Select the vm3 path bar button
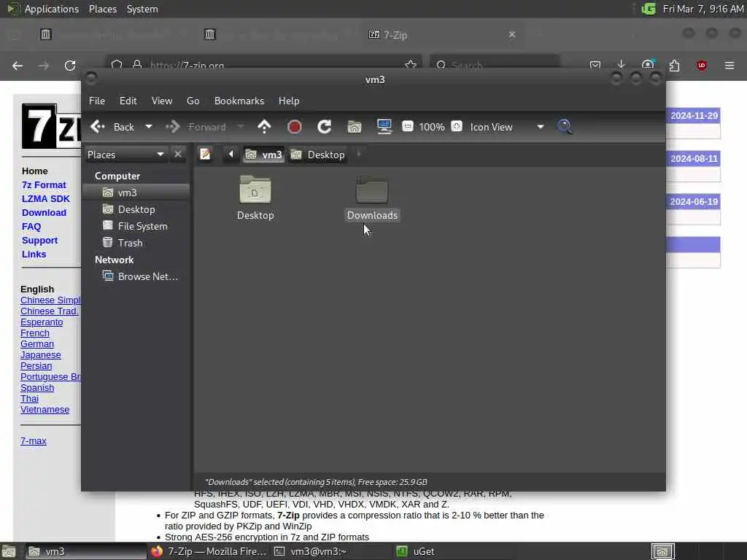The width and height of the screenshot is (747, 560). (263, 155)
